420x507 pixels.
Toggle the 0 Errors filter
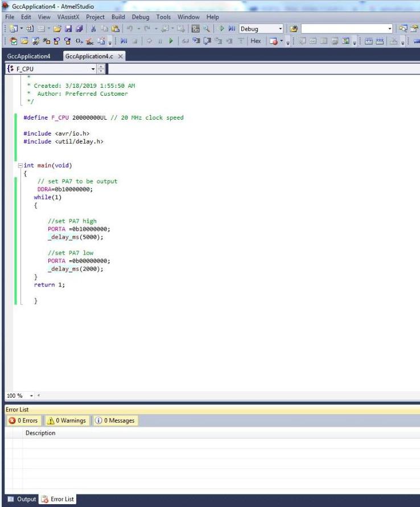(x=23, y=421)
